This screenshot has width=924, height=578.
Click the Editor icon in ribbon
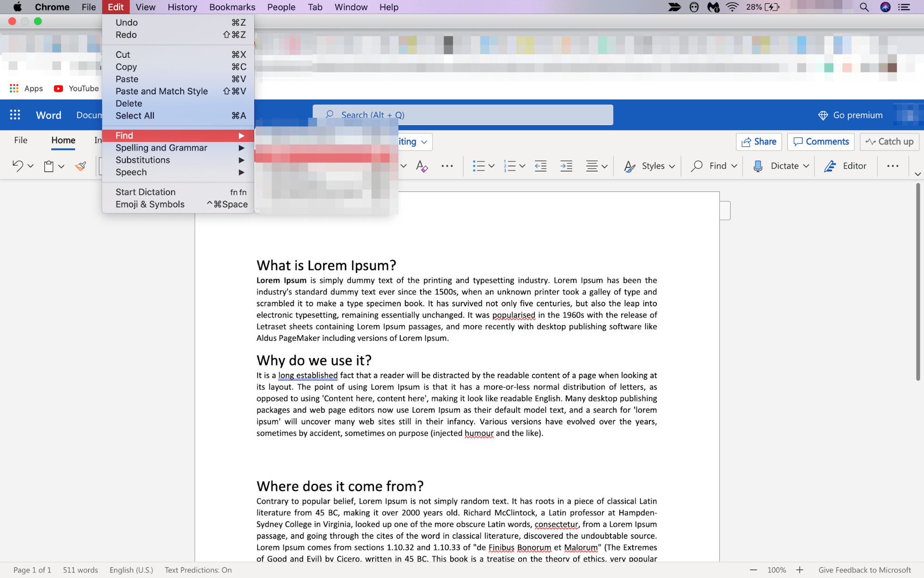coord(846,165)
